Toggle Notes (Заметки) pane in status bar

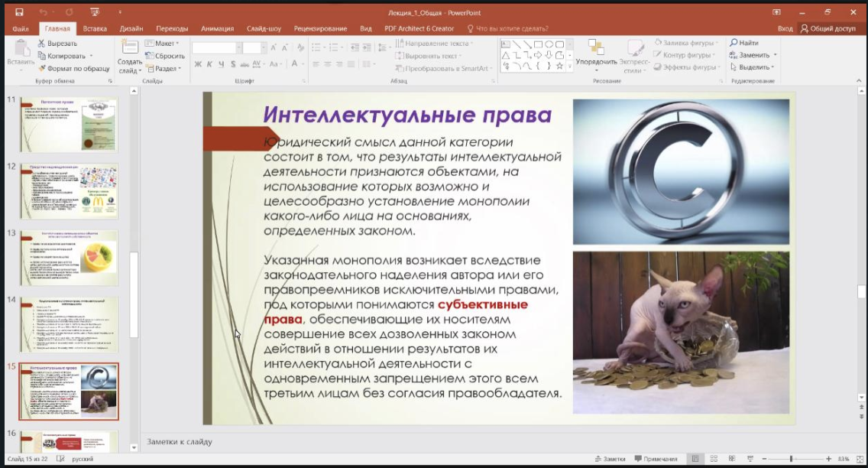pyautogui.click(x=610, y=459)
